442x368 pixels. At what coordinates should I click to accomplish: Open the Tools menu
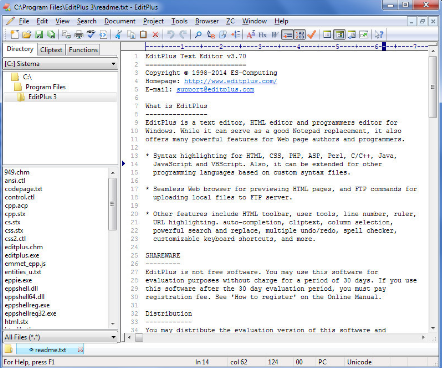[180, 21]
